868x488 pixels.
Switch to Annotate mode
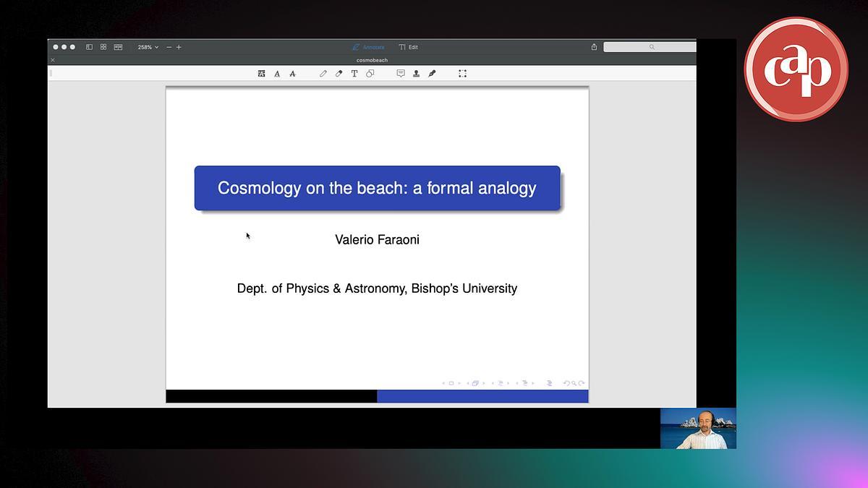point(369,47)
